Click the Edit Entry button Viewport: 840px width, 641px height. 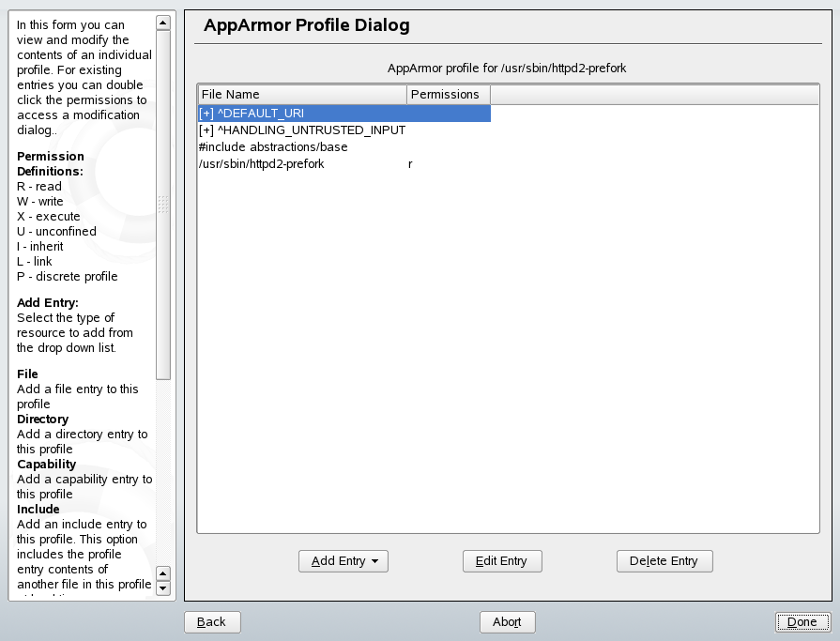pos(501,560)
